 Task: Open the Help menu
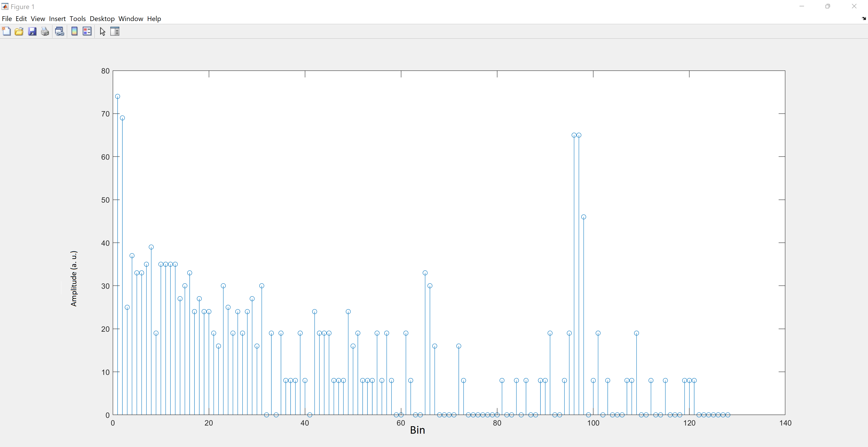(x=154, y=19)
